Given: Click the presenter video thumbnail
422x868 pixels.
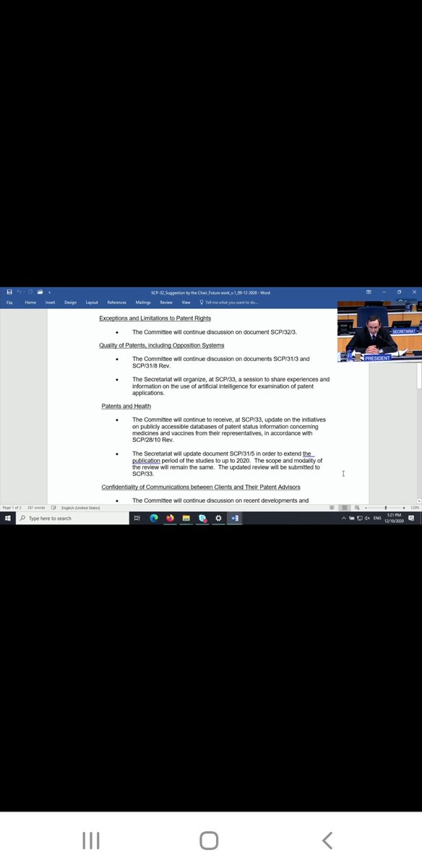Looking at the screenshot, I should (x=378, y=332).
